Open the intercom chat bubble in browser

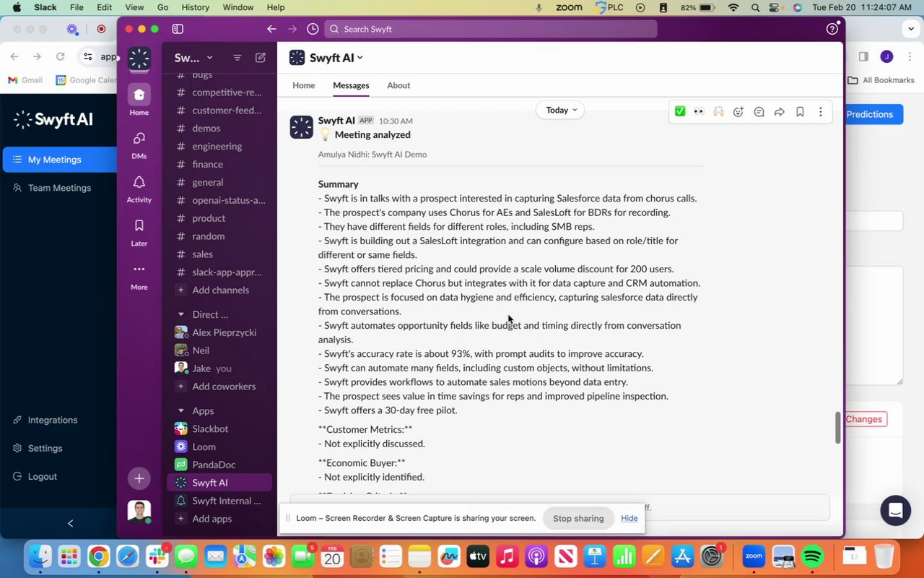[896, 511]
